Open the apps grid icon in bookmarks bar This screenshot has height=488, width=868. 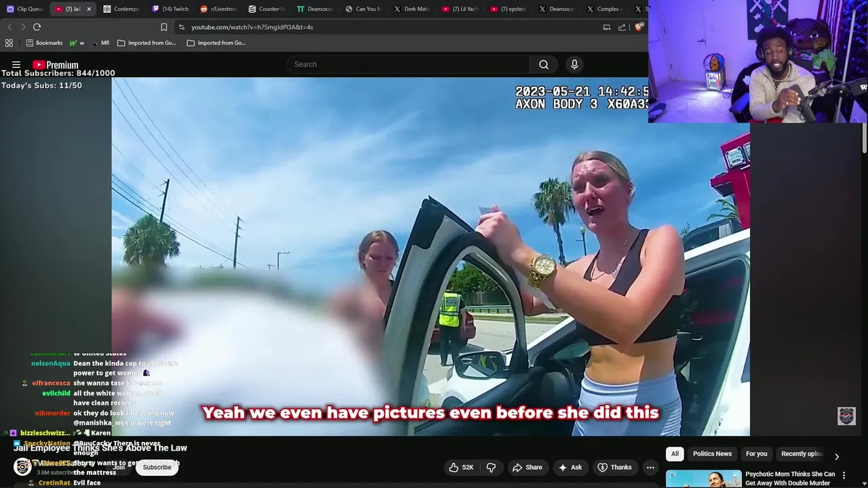tap(9, 43)
